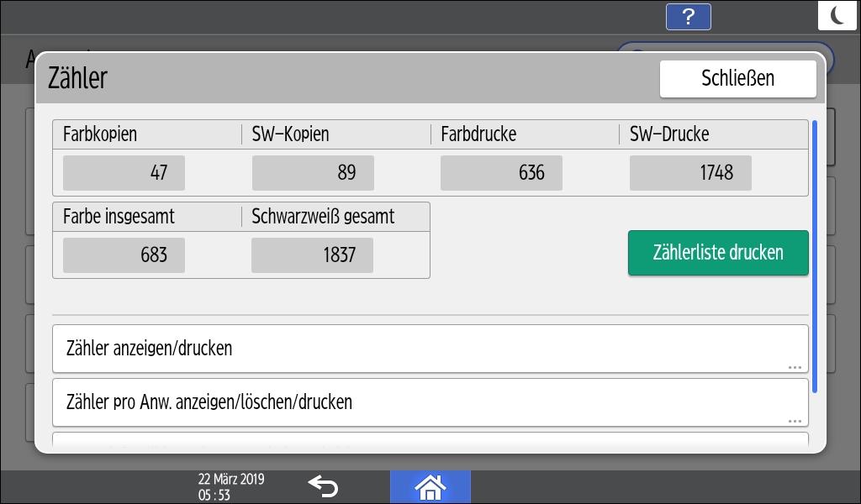The image size is (861, 504).
Task: Select the Farbdrucke value 636
Action: (501, 173)
